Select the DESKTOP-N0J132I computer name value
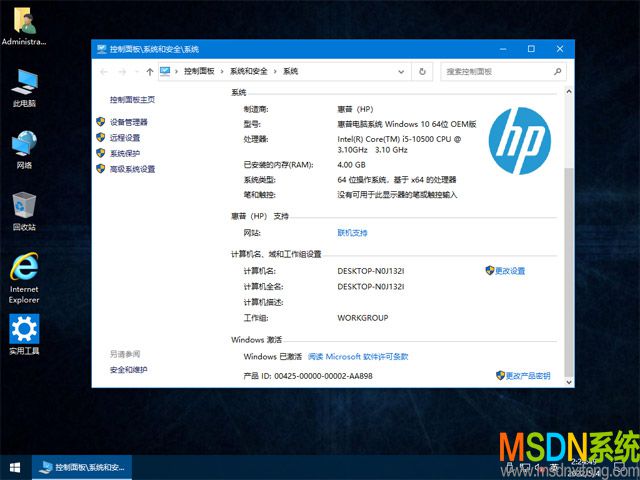 coord(371,271)
